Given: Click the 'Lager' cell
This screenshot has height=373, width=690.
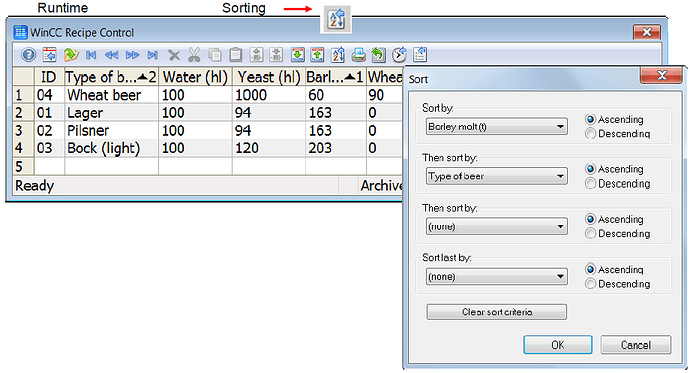Looking at the screenshot, I should [x=111, y=113].
